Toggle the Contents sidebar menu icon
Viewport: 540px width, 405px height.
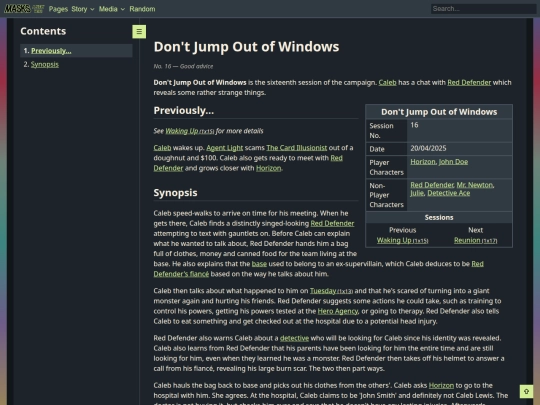coord(139,32)
